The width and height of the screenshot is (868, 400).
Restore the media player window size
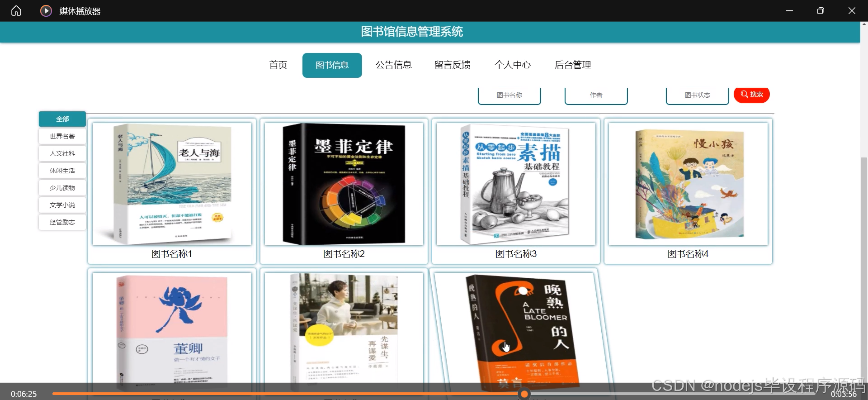[821, 10]
